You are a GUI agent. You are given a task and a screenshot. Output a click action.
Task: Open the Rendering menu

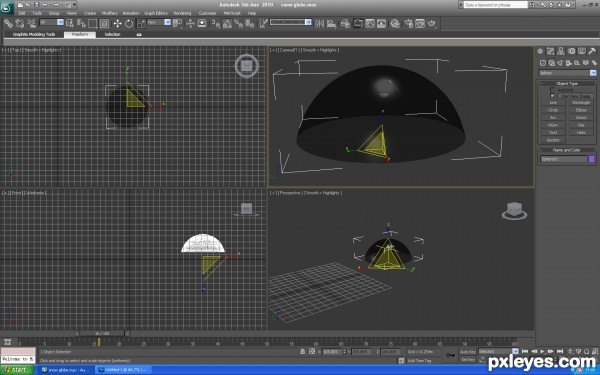182,13
